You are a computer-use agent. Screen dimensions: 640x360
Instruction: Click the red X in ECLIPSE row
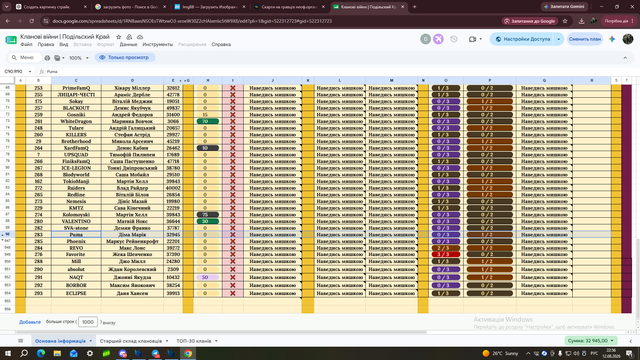point(233,293)
